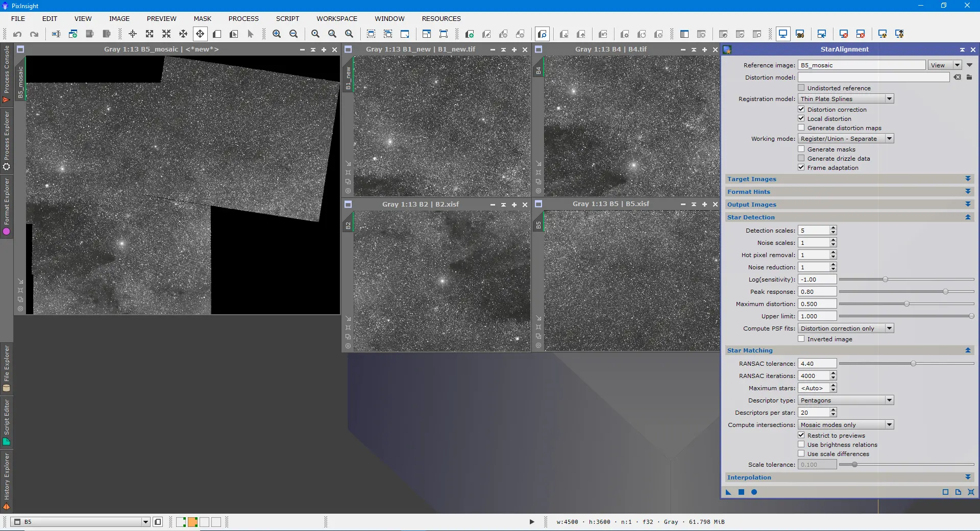The height and width of the screenshot is (531, 980).
Task: Open the IMAGE menu
Action: click(x=119, y=18)
